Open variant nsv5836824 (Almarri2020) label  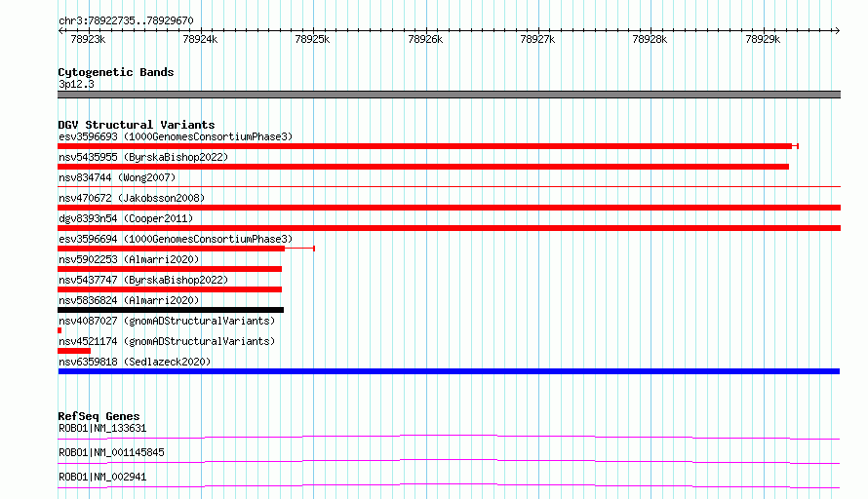(129, 300)
